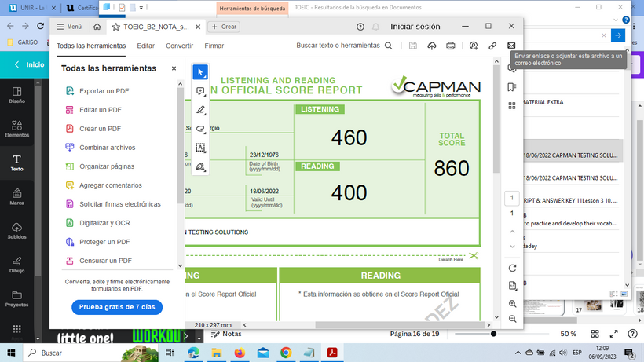Open Combinar archivos tool
The height and width of the screenshot is (362, 644).
pyautogui.click(x=107, y=148)
